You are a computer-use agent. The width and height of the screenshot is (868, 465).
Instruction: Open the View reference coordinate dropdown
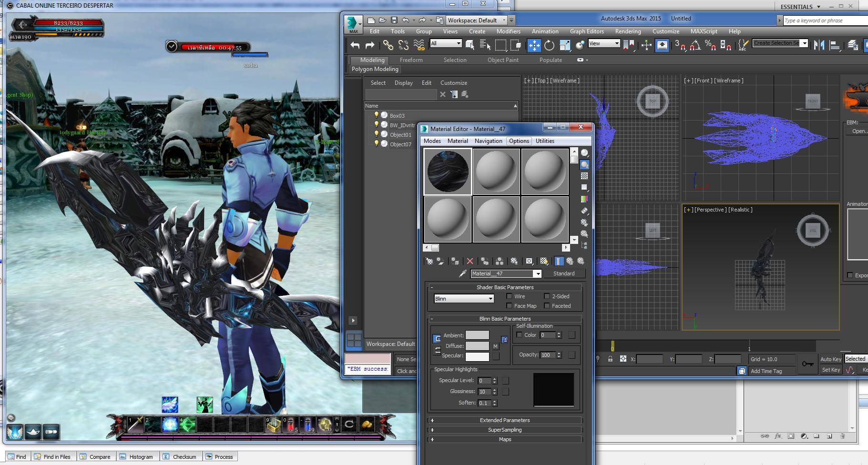point(604,43)
